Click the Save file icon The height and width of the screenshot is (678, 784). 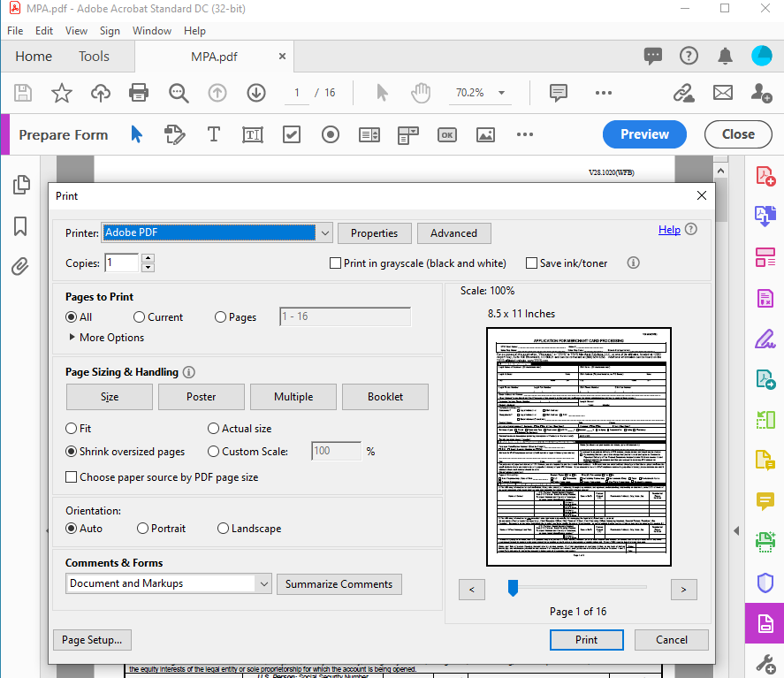[x=22, y=93]
